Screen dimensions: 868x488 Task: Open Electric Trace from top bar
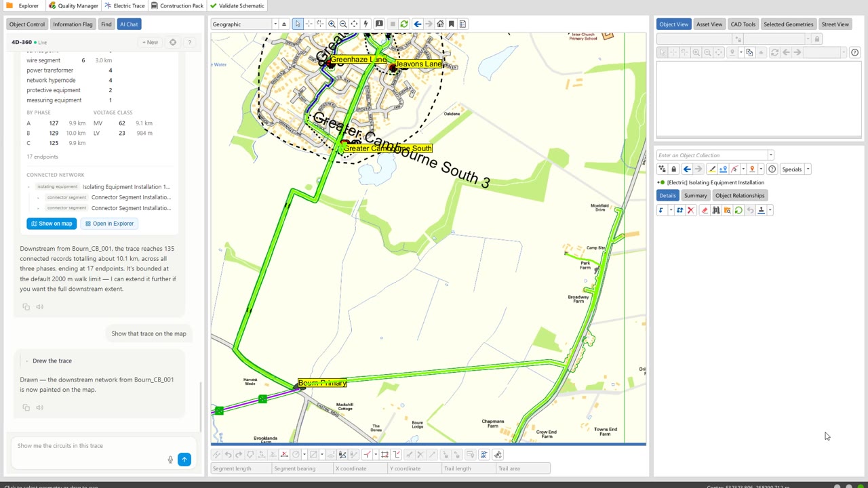point(125,5)
